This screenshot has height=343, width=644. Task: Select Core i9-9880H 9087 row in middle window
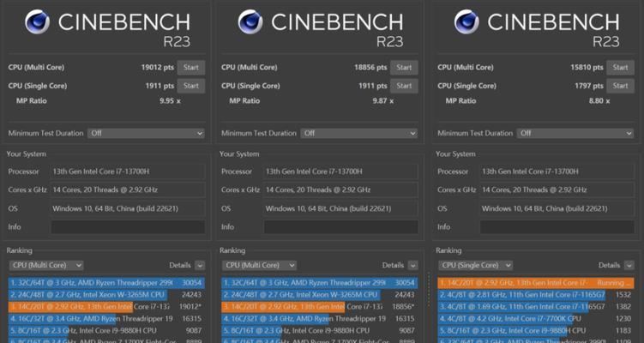(320, 330)
